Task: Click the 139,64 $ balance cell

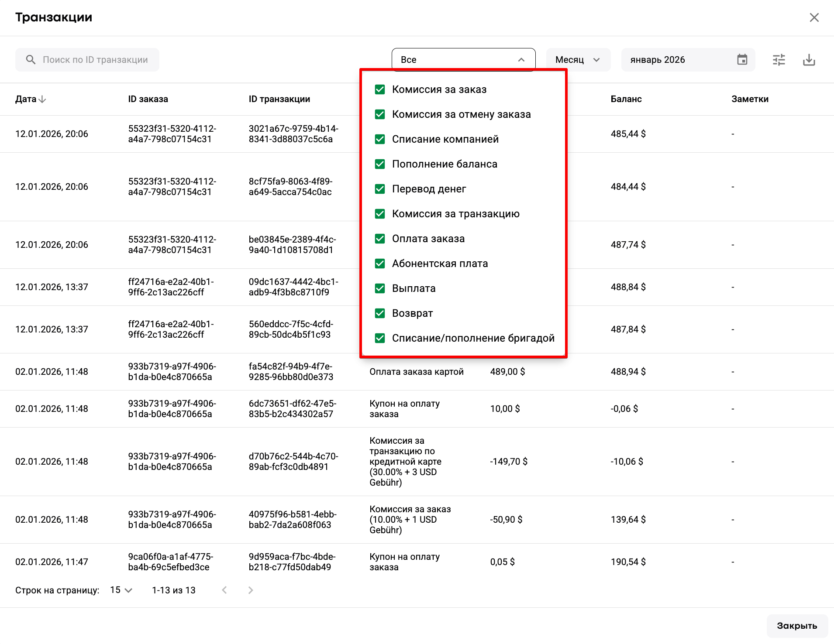Action: click(x=628, y=520)
